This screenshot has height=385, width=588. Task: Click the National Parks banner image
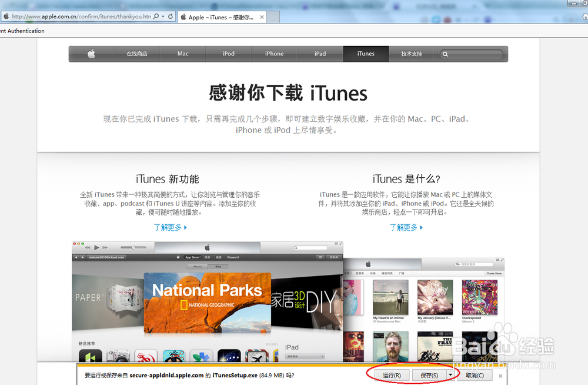pos(208,303)
